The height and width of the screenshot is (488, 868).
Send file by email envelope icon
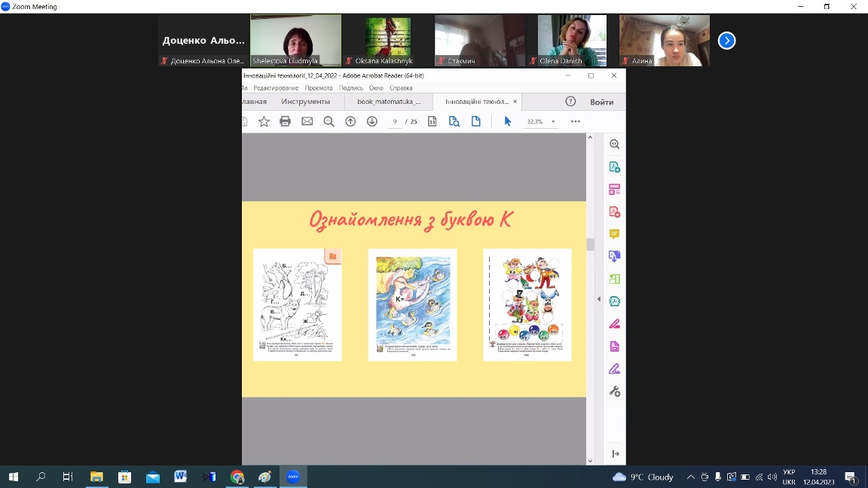click(x=307, y=121)
